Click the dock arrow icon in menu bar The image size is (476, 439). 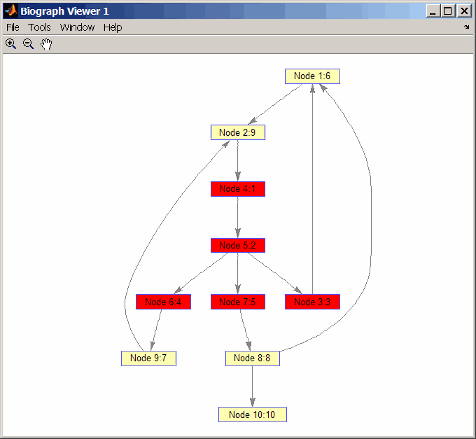467,27
